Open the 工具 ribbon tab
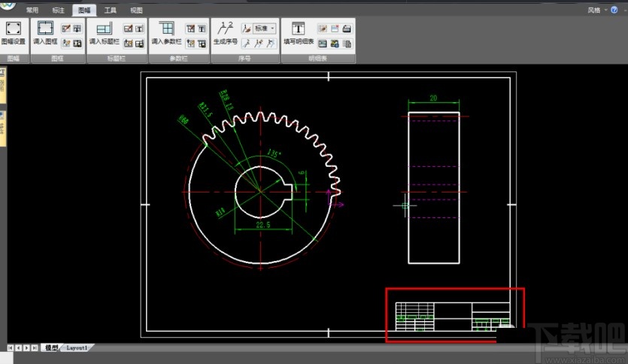Image resolution: width=628 pixels, height=364 pixels. point(111,11)
